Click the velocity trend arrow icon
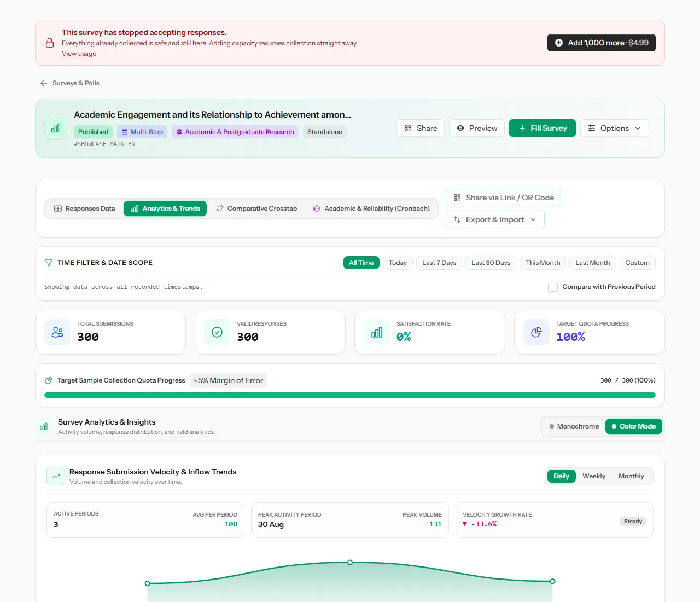Image resolution: width=700 pixels, height=602 pixels. (56, 476)
